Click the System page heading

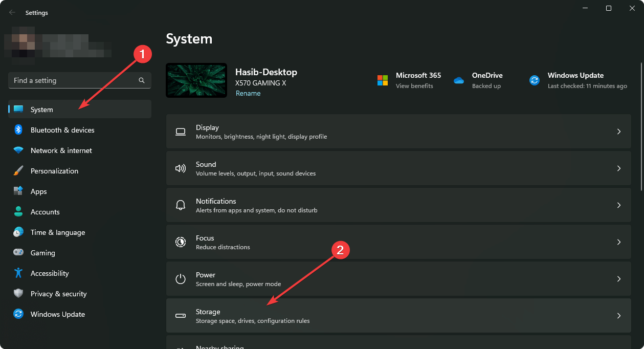click(x=189, y=39)
